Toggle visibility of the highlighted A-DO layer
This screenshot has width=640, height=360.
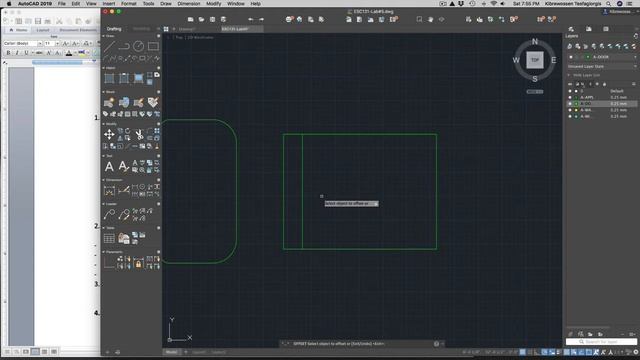[570, 104]
